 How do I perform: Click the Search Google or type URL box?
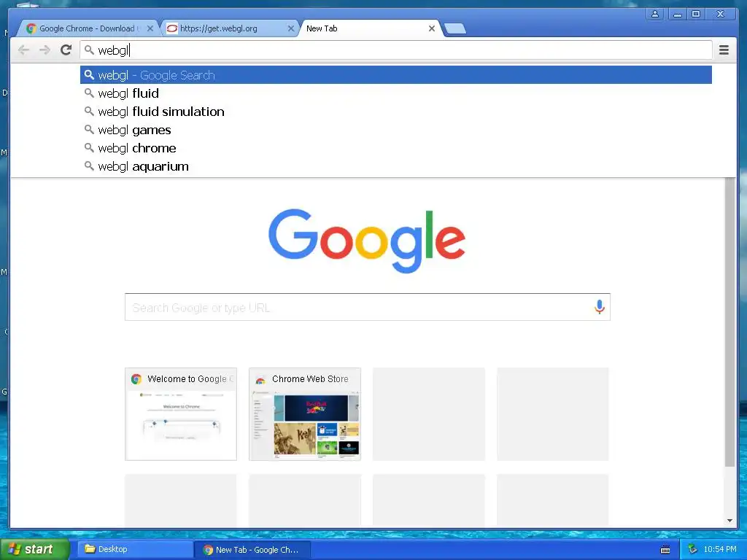(x=368, y=307)
